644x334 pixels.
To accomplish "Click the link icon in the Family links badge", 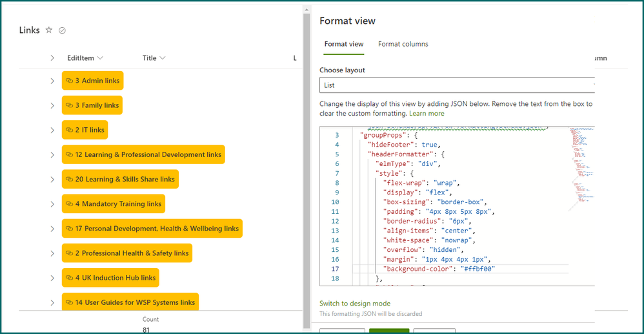I will coord(69,105).
